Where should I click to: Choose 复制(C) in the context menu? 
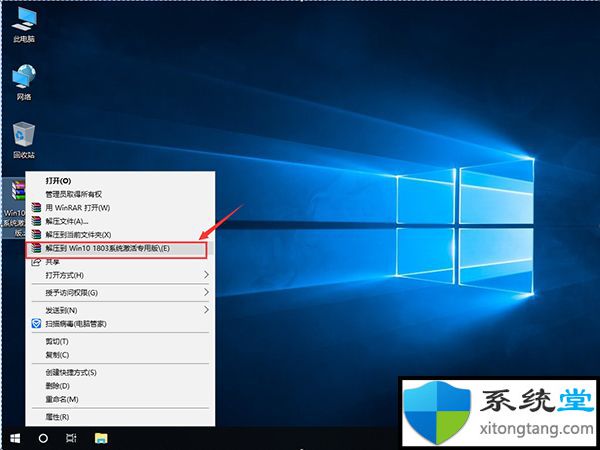tap(57, 355)
